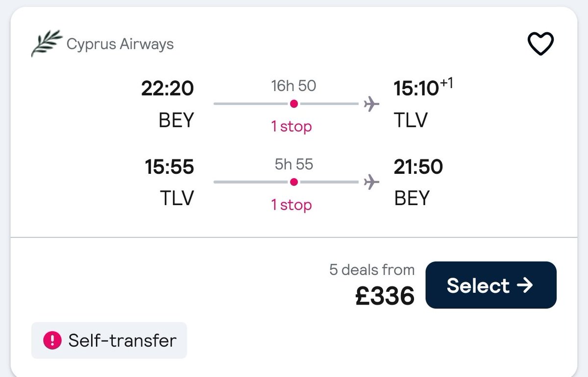Image resolution: width=588 pixels, height=377 pixels.
Task: Click the £336 price
Action: (385, 296)
